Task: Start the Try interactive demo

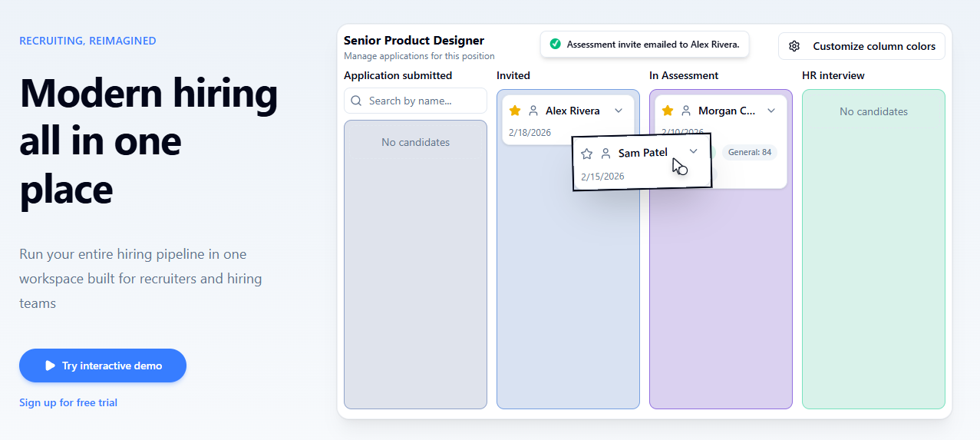Action: coord(103,366)
